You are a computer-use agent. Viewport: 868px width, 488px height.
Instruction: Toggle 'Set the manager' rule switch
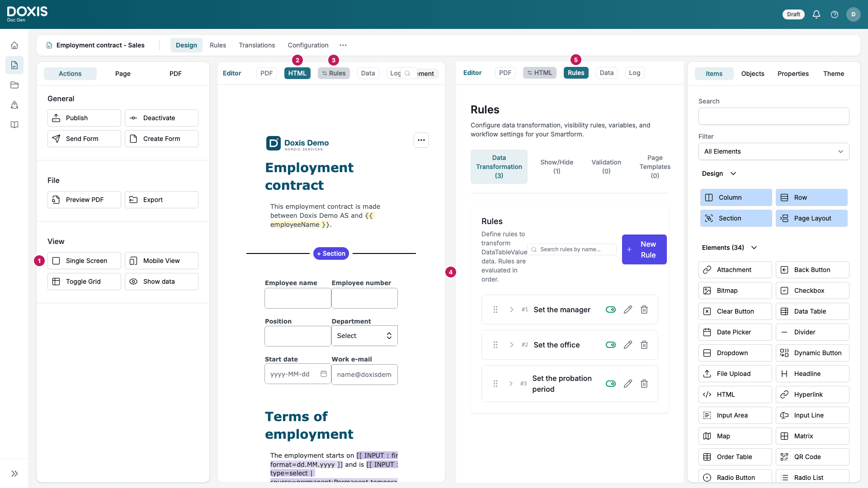[x=611, y=310]
